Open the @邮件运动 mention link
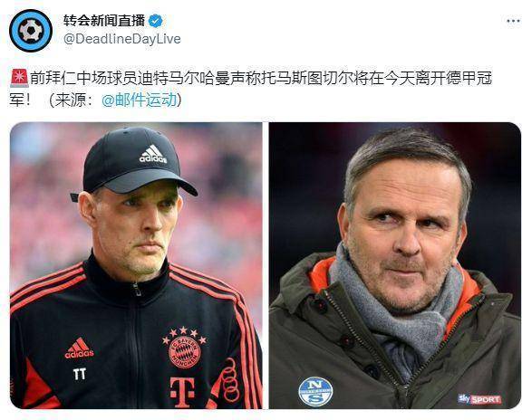Screen dimensions: 522x420 point(140,100)
